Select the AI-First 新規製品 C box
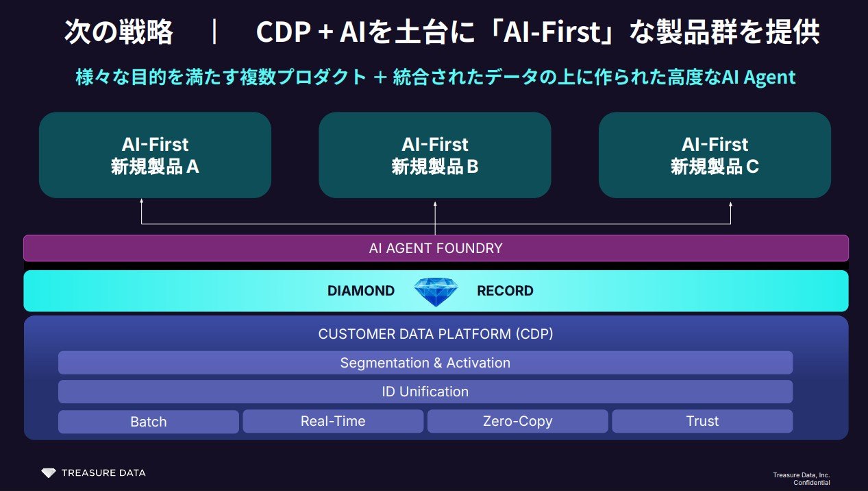868x491 pixels. click(715, 155)
